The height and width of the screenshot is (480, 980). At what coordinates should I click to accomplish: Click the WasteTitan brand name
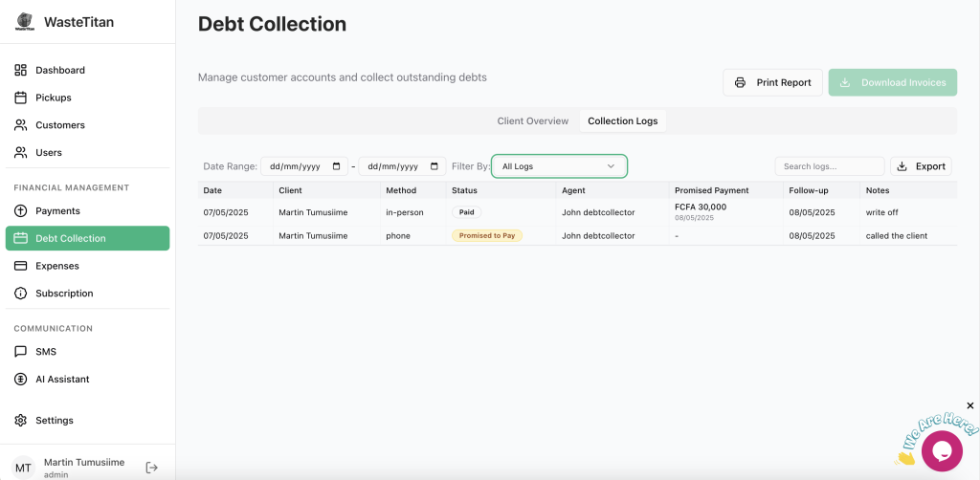pos(78,23)
